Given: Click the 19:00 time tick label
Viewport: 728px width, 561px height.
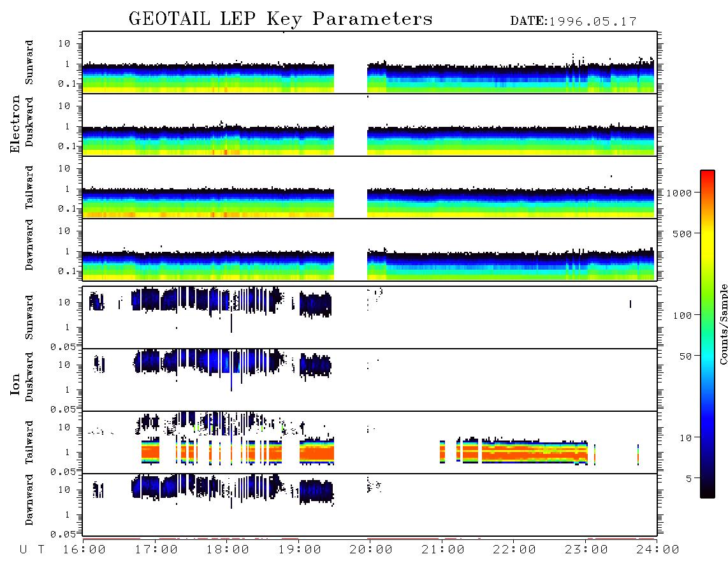Looking at the screenshot, I should pos(300,550).
